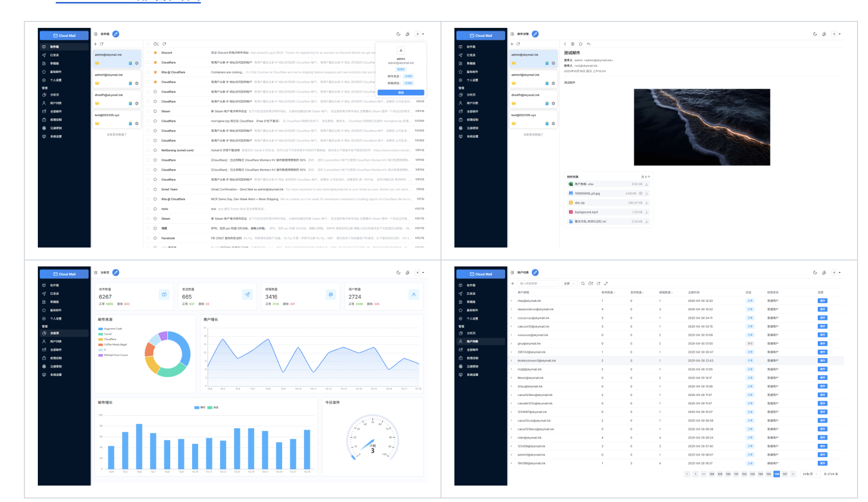This screenshot has width=868, height=502.
Task: Expand the admin5@skymail.ink user row
Action: 511,455
